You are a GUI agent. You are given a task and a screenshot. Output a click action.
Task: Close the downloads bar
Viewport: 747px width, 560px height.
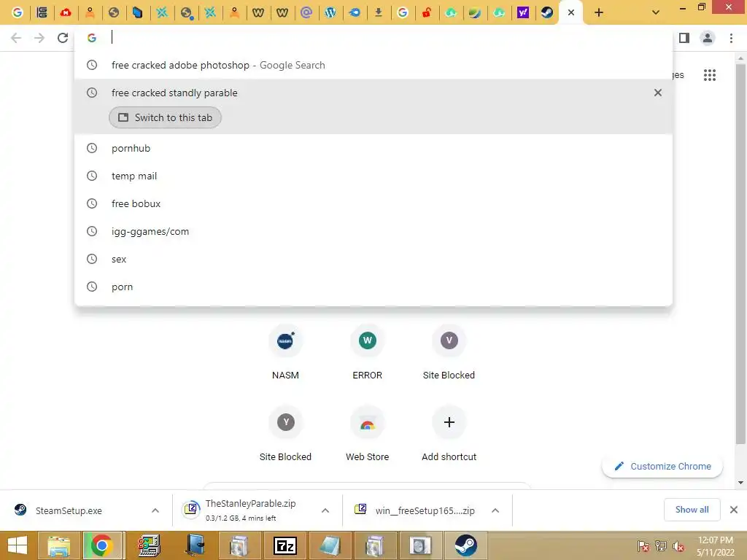(x=734, y=510)
